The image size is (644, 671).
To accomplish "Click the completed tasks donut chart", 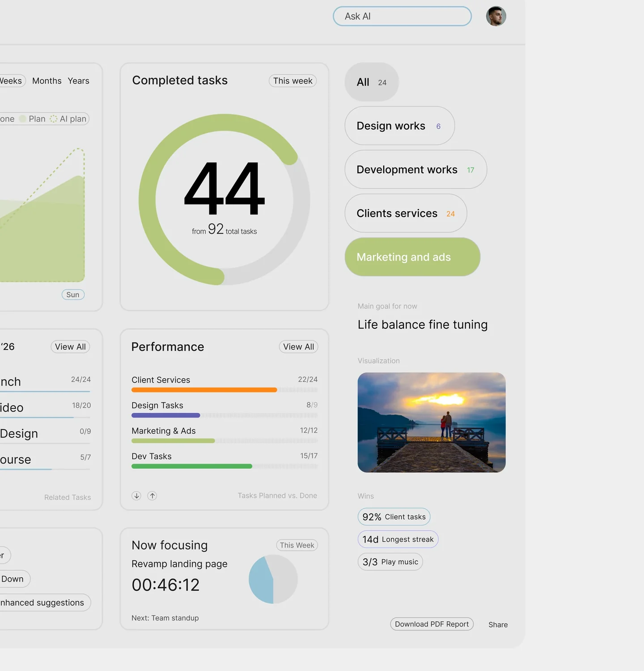I will [x=225, y=200].
